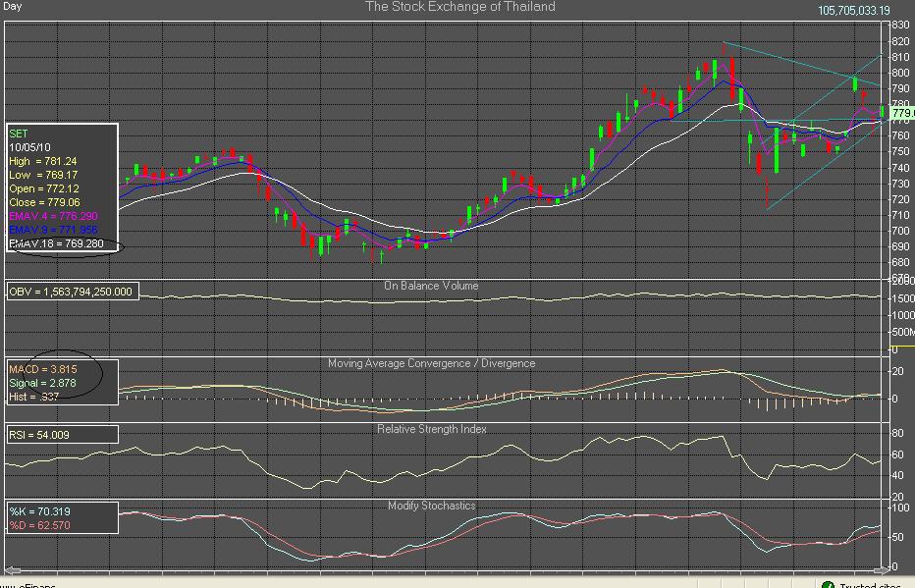Click the 680 label on the price axis
The image size is (915, 588).
[x=901, y=262]
